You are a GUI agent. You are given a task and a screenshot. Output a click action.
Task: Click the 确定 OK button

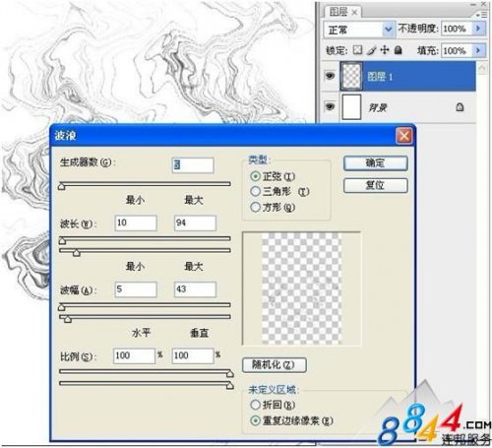[376, 163]
